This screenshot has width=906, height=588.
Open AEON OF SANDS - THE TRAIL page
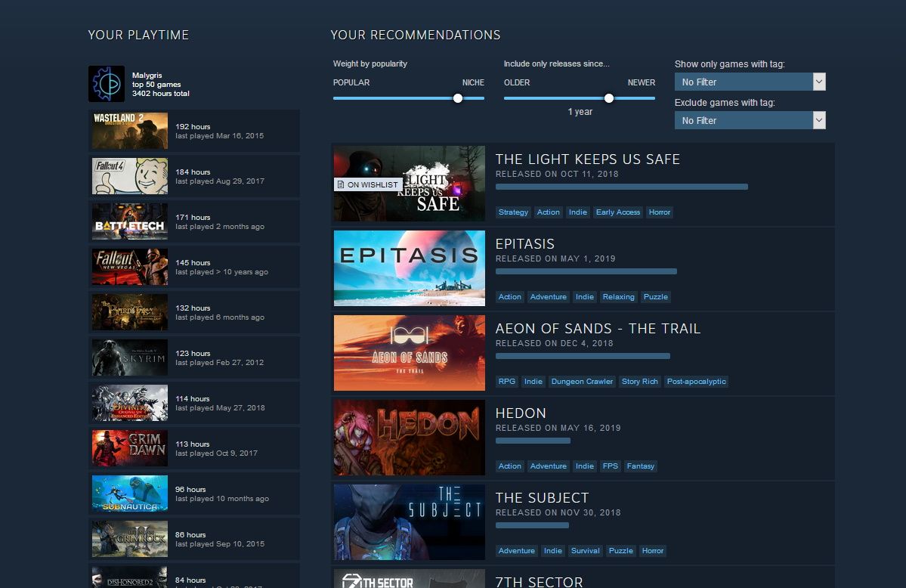pyautogui.click(x=598, y=329)
